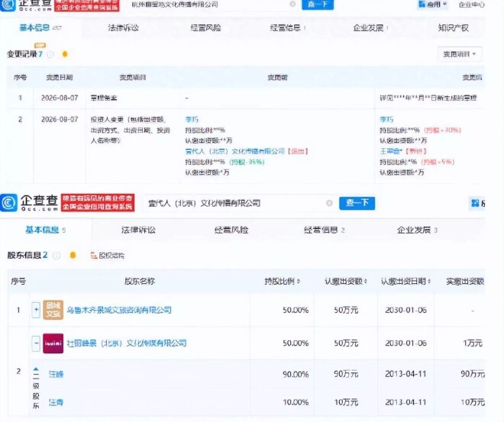Switch to 法律诉讼 tab in lower window
The width and height of the screenshot is (504, 422).
coord(138,230)
